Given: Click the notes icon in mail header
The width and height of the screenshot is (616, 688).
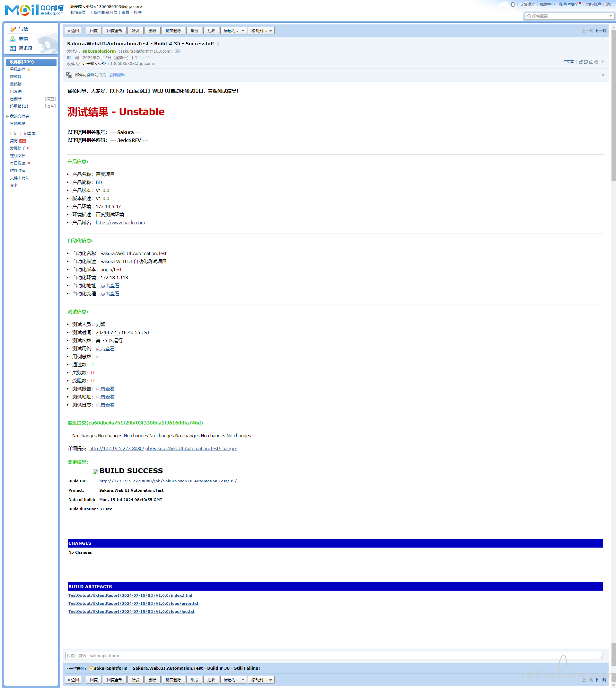Looking at the screenshot, I should point(586,62).
